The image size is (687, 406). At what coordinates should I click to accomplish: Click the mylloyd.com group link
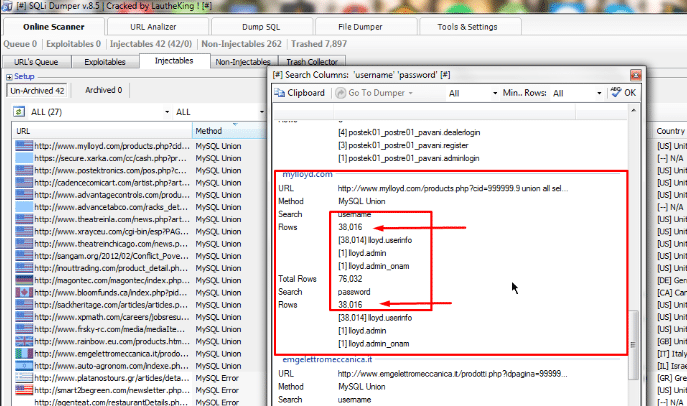[x=307, y=174]
